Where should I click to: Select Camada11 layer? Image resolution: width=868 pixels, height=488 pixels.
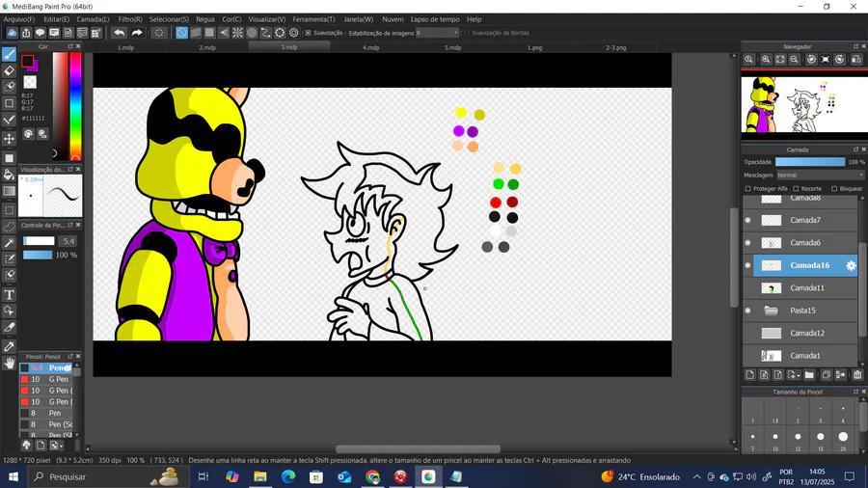[x=801, y=288]
